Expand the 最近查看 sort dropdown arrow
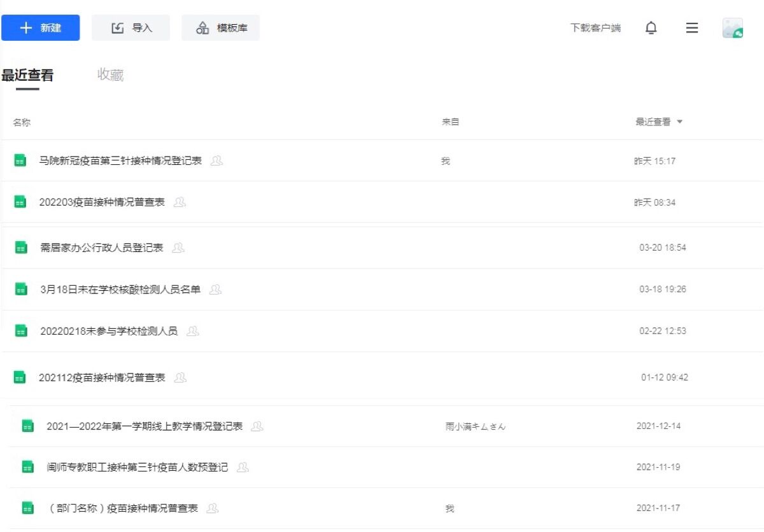The height and width of the screenshot is (532, 764). click(679, 122)
